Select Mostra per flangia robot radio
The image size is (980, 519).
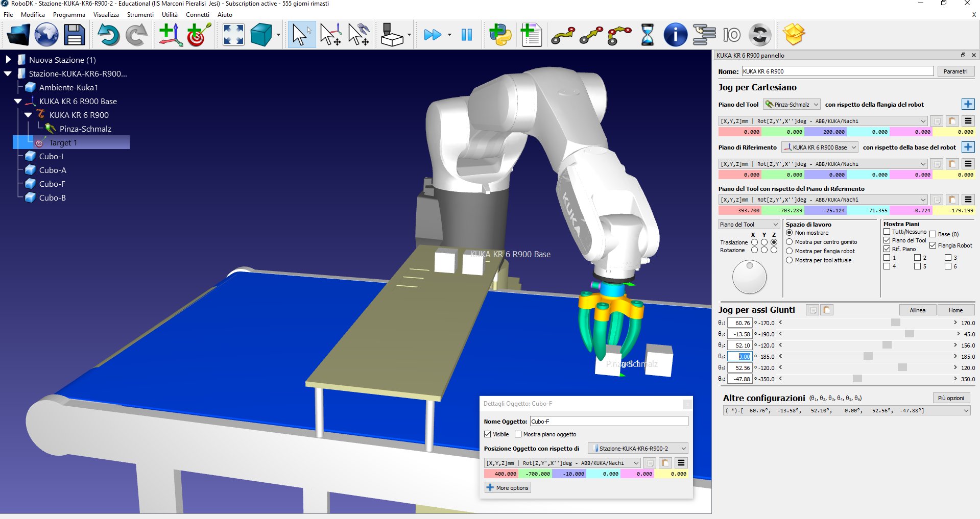[790, 251]
